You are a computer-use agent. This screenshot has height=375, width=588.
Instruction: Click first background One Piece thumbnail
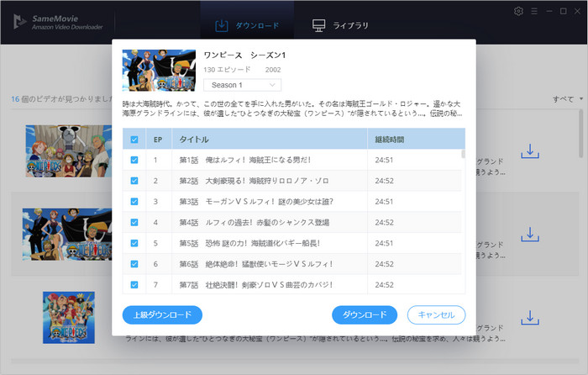69,151
